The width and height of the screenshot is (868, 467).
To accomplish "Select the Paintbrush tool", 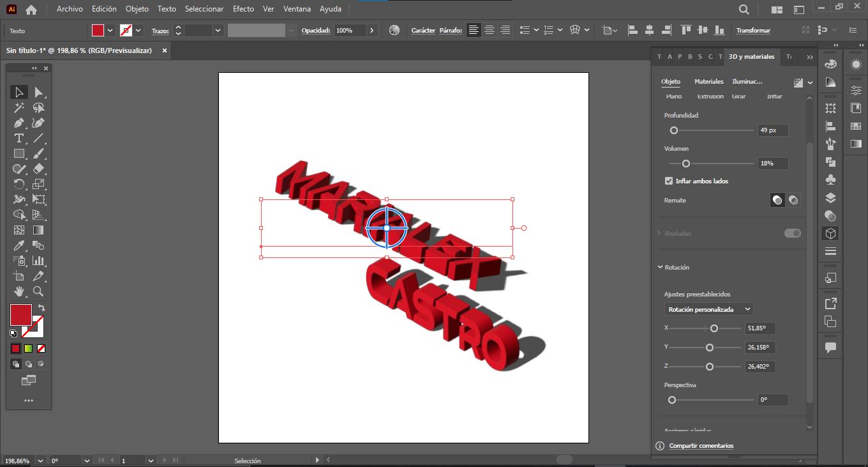I will point(38,154).
